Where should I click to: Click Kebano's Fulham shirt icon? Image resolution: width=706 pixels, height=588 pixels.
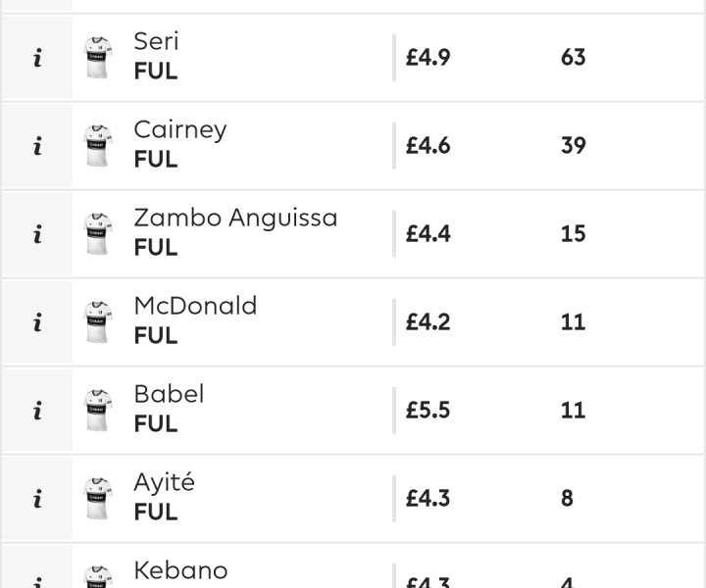(x=98, y=577)
